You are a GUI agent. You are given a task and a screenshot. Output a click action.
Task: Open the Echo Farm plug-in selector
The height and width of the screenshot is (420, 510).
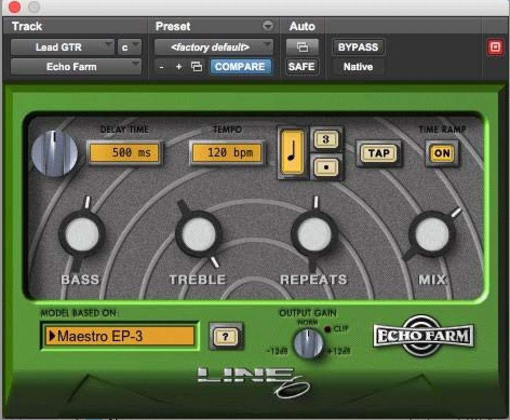point(76,66)
